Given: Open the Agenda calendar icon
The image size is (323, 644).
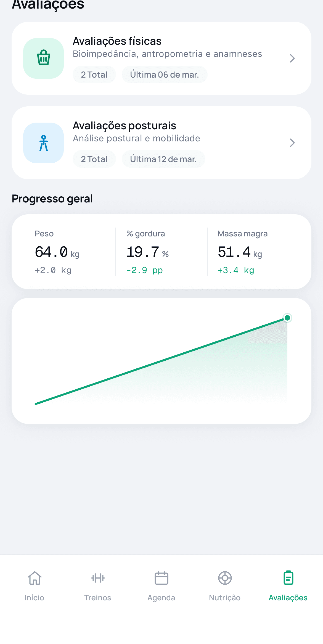Looking at the screenshot, I should [x=161, y=578].
